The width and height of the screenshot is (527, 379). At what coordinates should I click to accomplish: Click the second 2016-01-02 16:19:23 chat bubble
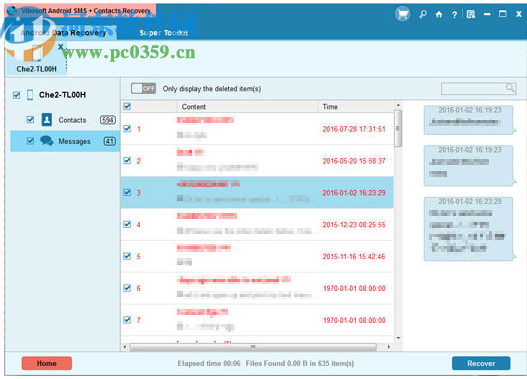point(470,166)
